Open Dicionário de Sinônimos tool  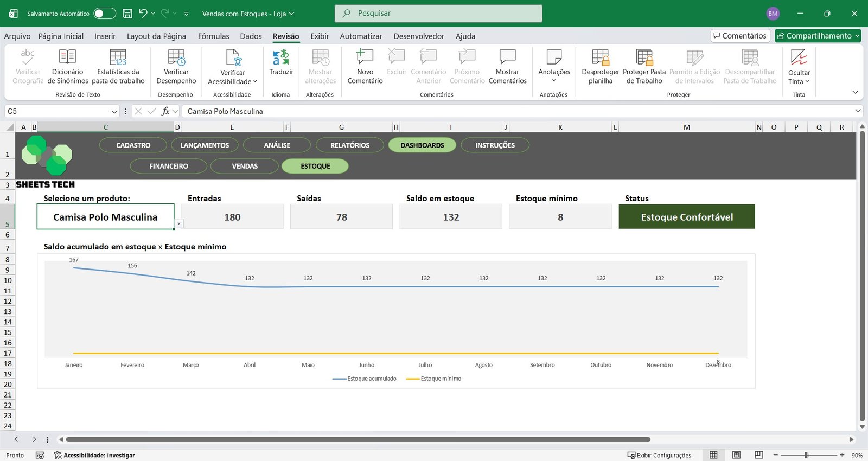[x=67, y=57]
